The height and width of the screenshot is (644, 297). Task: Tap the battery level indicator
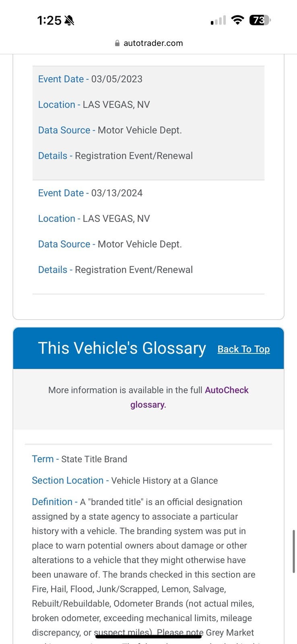pos(260,20)
